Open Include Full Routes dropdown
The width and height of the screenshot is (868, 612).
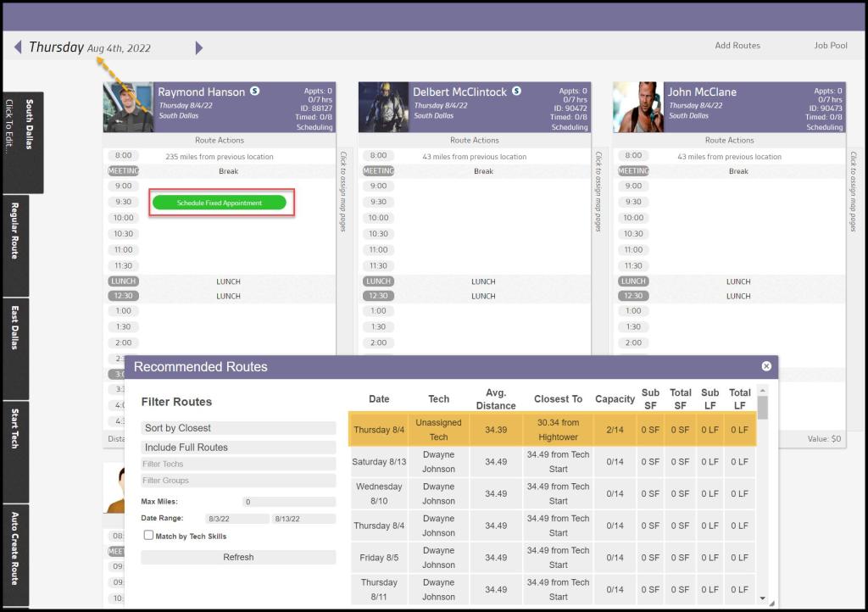click(238, 447)
